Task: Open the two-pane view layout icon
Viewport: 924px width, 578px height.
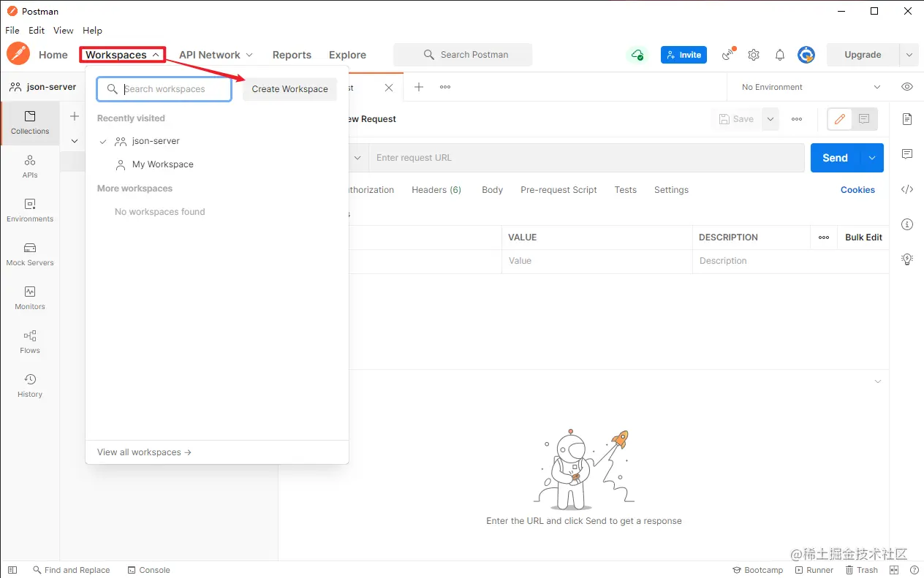Action: tap(894, 570)
